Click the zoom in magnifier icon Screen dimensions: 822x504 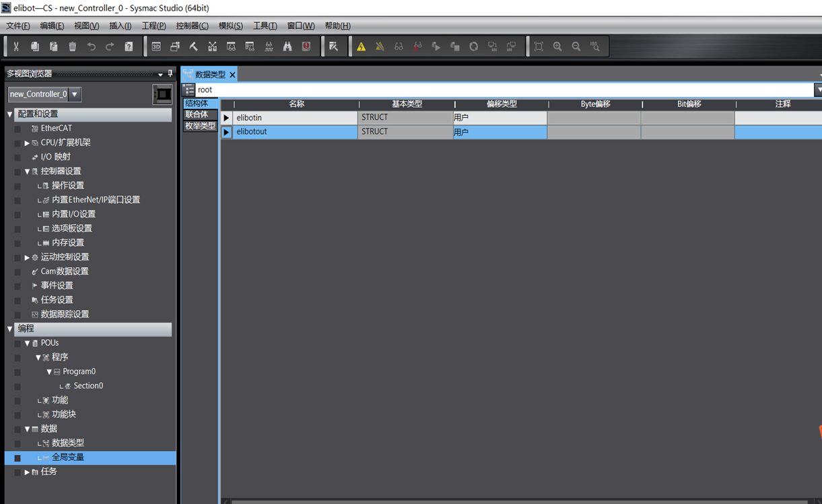[x=557, y=46]
